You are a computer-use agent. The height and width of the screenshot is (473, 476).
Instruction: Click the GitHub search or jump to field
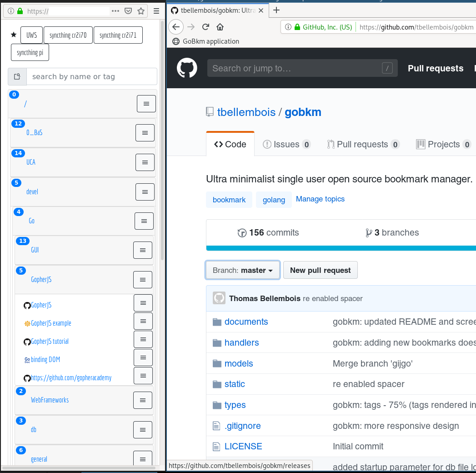pos(302,68)
